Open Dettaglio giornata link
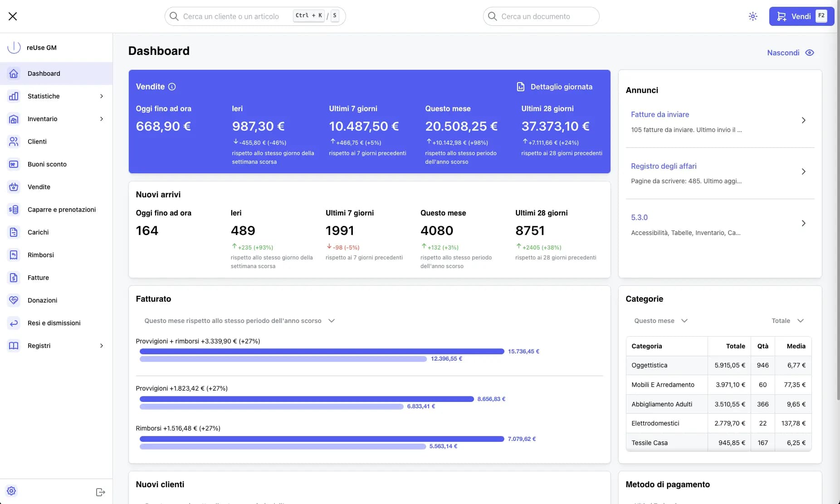The width and height of the screenshot is (840, 504). click(555, 87)
